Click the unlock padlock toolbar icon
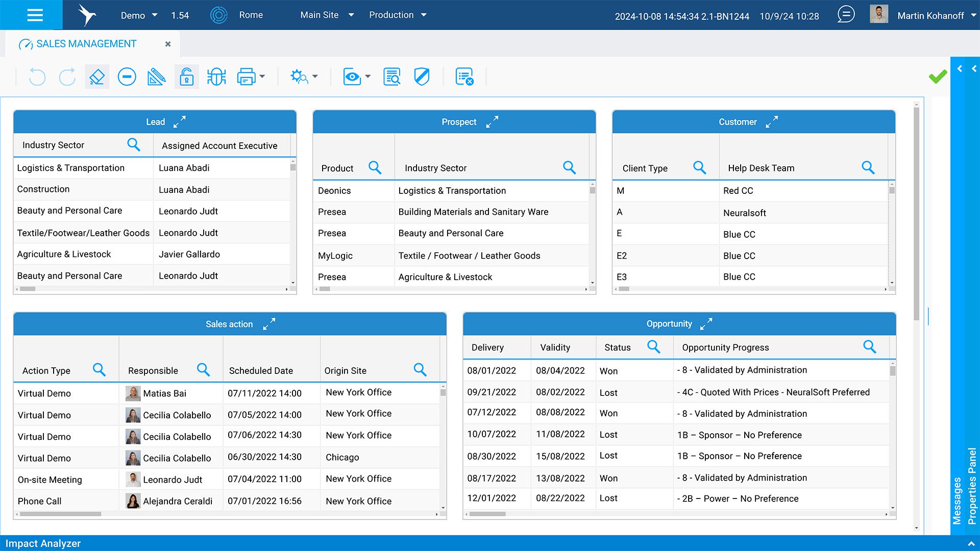This screenshot has width=980, height=551. [186, 77]
